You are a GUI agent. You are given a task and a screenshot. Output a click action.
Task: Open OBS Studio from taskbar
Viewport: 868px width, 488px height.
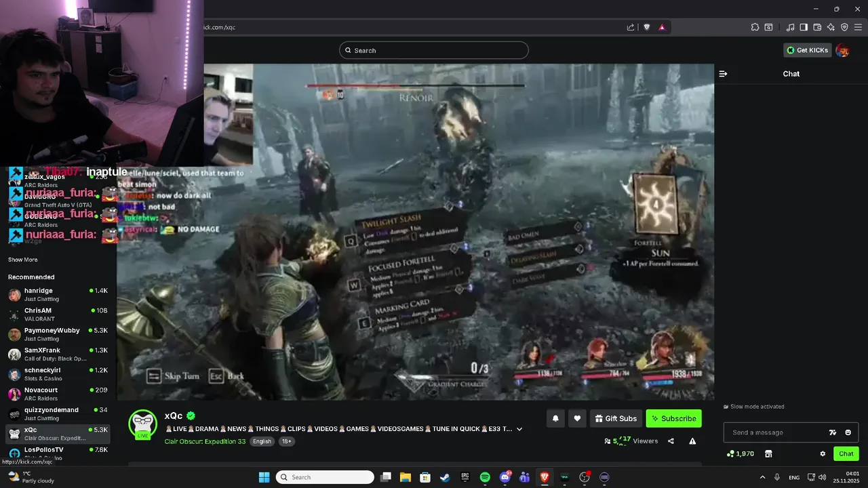click(x=585, y=477)
